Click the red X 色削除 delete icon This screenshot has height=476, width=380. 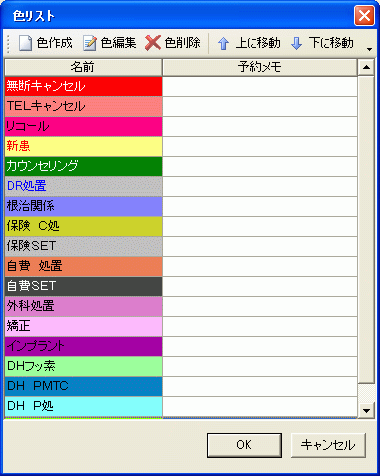click(x=153, y=43)
